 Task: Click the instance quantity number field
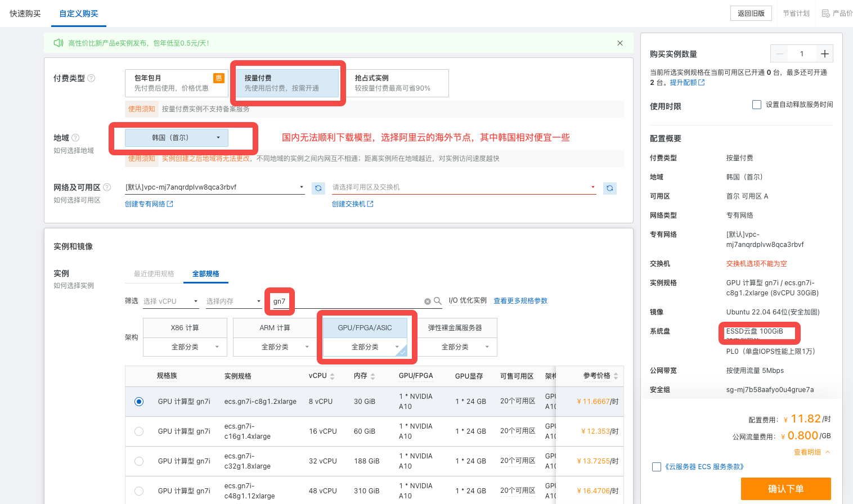coord(802,54)
